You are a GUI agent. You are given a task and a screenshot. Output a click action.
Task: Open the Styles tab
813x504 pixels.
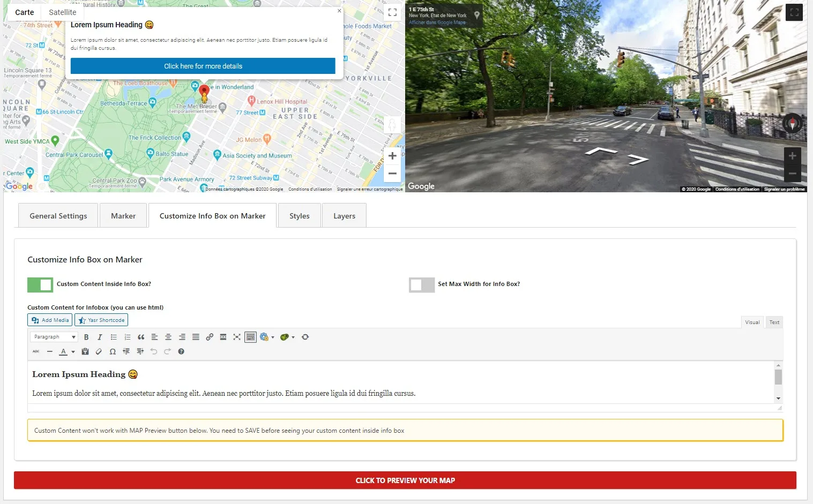coord(299,216)
